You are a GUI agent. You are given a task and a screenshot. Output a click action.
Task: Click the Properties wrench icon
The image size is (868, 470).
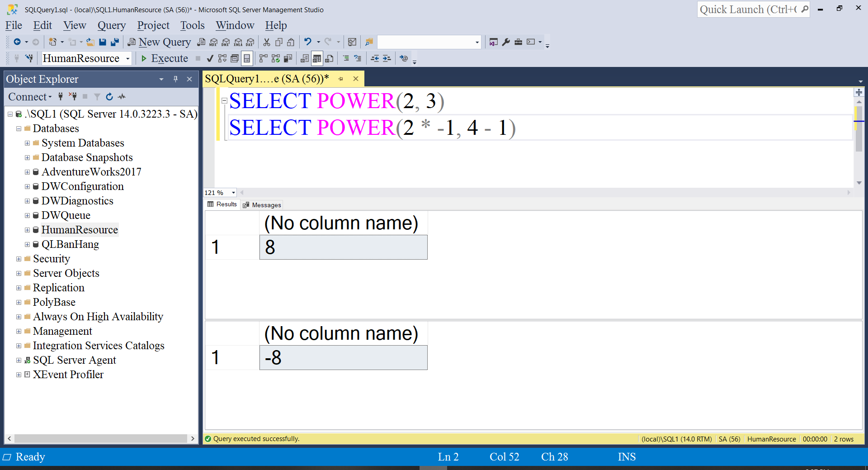[x=506, y=42]
